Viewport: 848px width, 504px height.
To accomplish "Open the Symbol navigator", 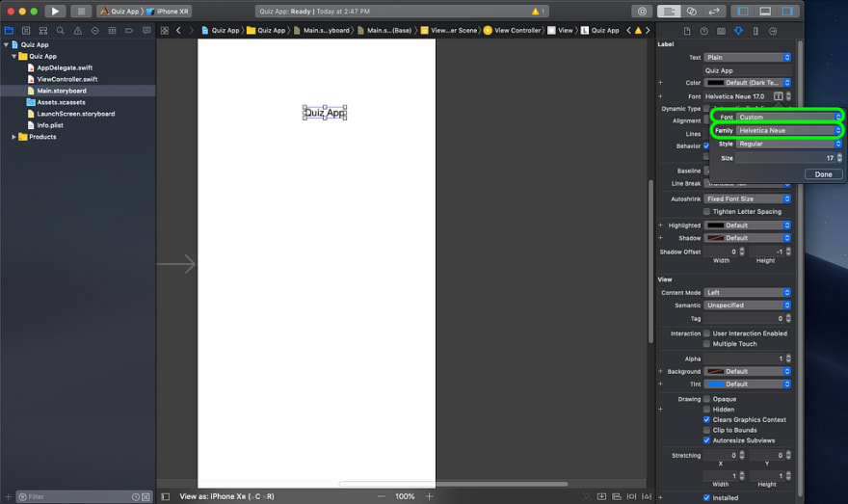I will pos(43,31).
